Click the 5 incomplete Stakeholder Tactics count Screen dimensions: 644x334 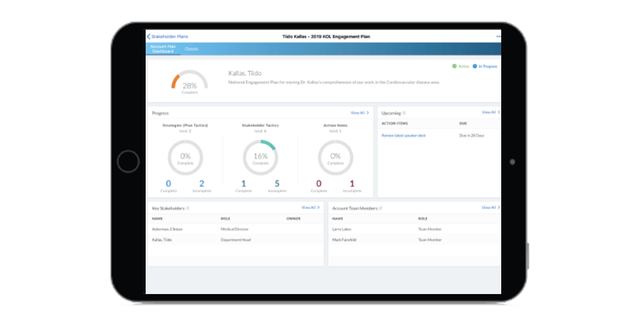[x=277, y=183]
